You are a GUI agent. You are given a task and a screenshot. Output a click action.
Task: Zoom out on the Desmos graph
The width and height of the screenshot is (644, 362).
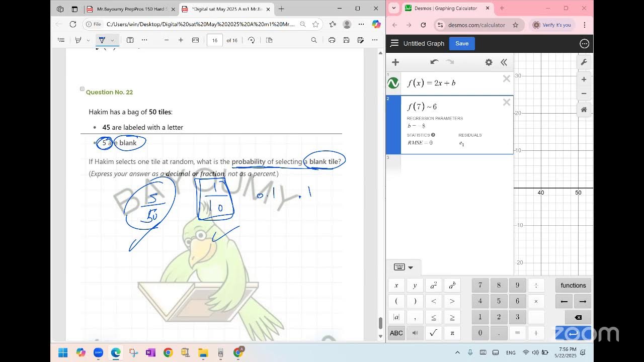pos(584,94)
